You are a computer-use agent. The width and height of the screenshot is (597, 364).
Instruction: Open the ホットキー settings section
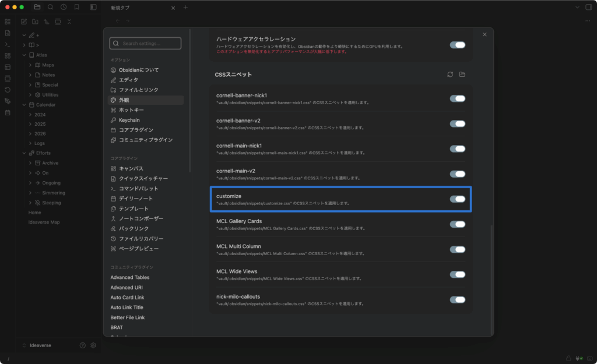pyautogui.click(x=131, y=110)
